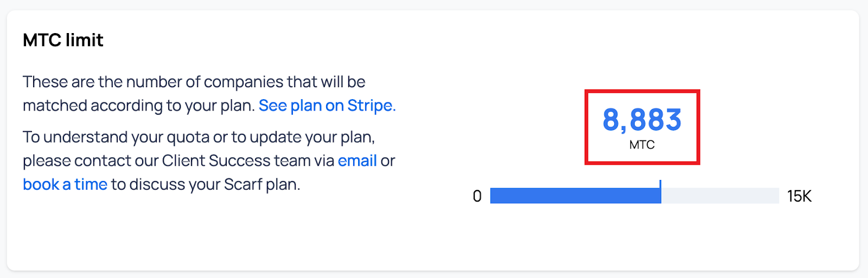The image size is (868, 278).
Task: Click the "15K" maximum label beside the bar
Action: (799, 196)
